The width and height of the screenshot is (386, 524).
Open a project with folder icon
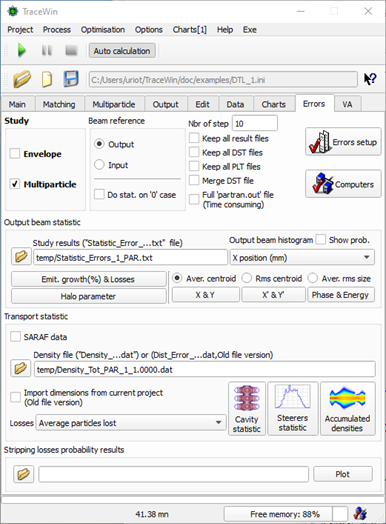point(22,80)
